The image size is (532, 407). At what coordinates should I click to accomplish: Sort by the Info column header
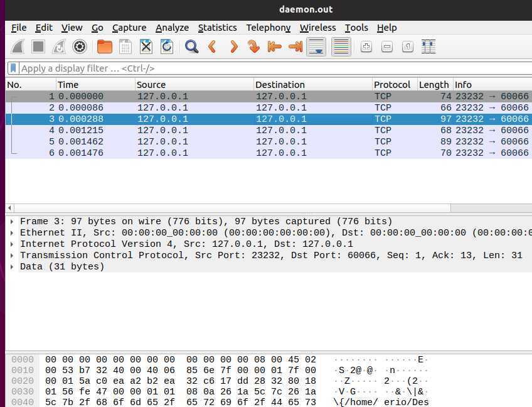(492, 85)
